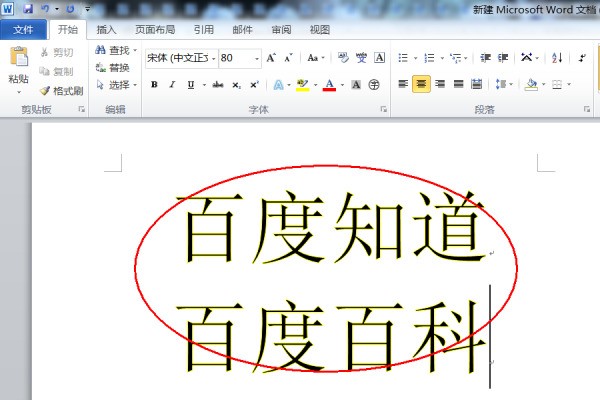600x400 pixels.
Task: Toggle italic formatting I
Action: click(x=172, y=85)
